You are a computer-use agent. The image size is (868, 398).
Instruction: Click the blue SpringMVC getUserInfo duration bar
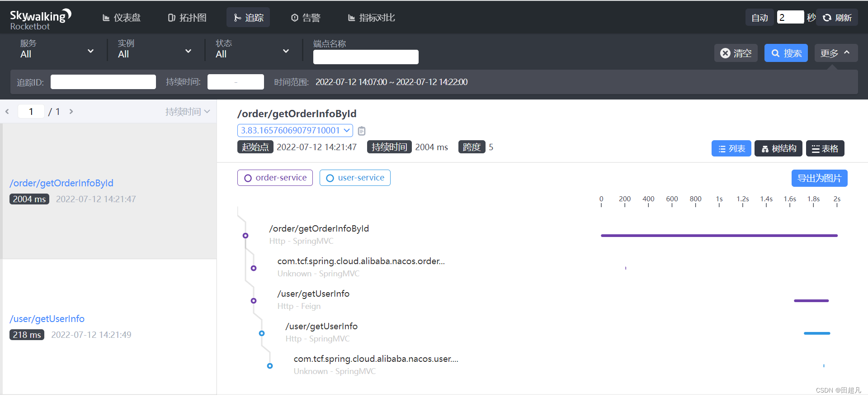pyautogui.click(x=817, y=333)
